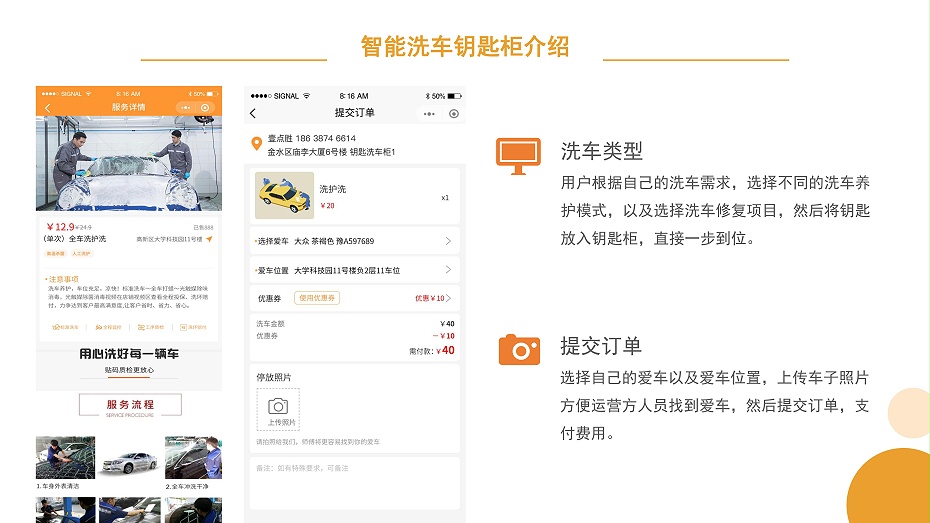Tap the target close icon in 提交订单 header
The height and width of the screenshot is (523, 930).
point(454,114)
